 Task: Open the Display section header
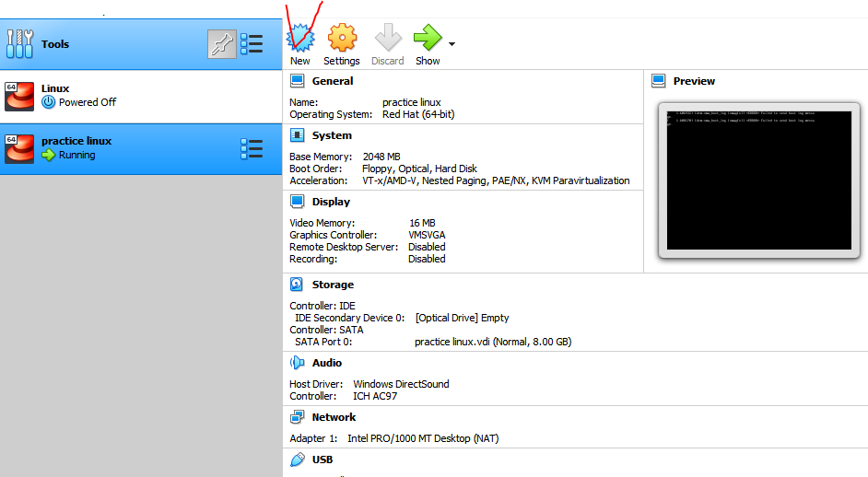pos(331,202)
